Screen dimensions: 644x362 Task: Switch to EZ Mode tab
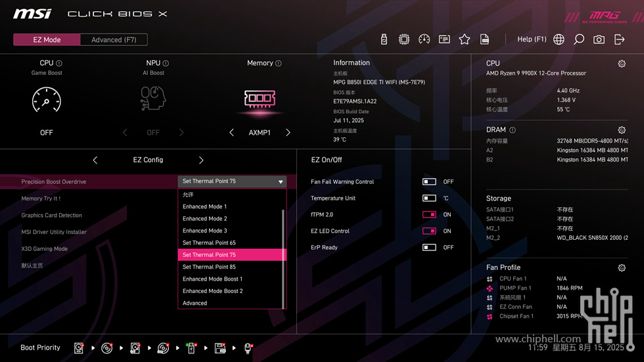click(x=47, y=40)
